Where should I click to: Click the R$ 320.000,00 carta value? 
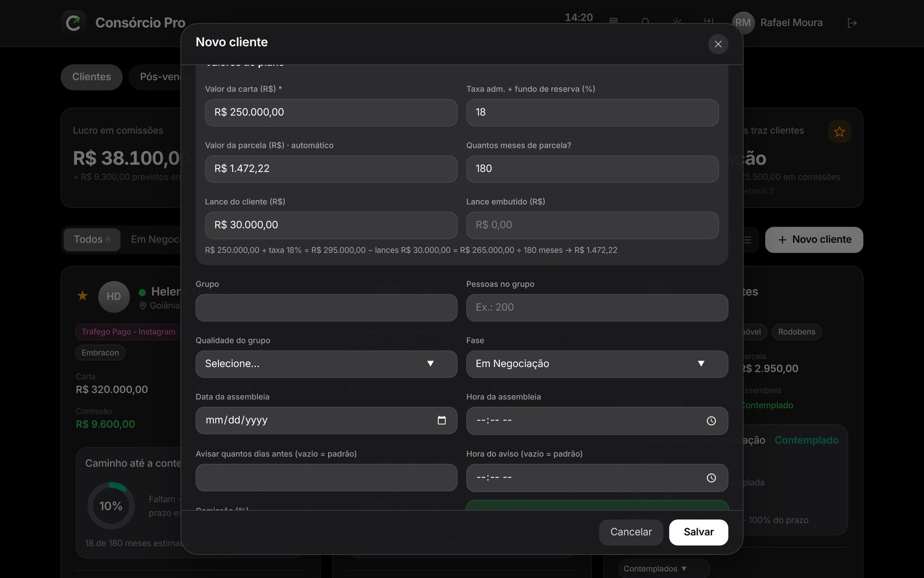pyautogui.click(x=112, y=390)
